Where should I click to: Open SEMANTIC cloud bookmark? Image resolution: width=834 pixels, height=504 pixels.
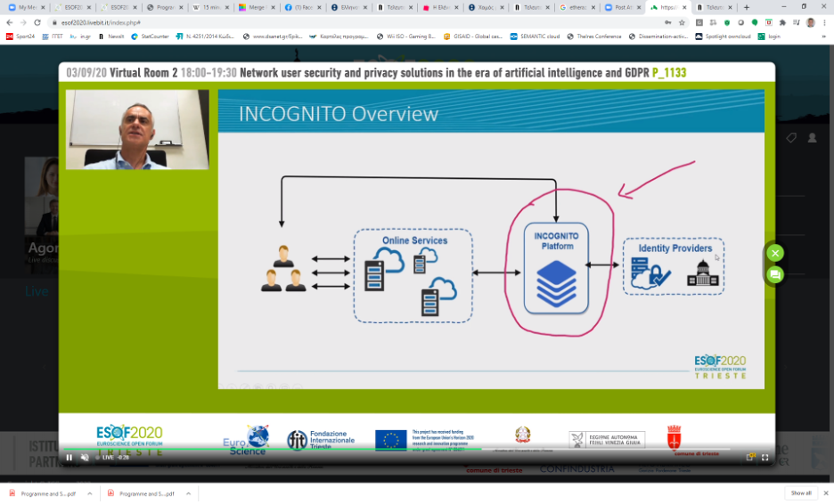tap(535, 37)
